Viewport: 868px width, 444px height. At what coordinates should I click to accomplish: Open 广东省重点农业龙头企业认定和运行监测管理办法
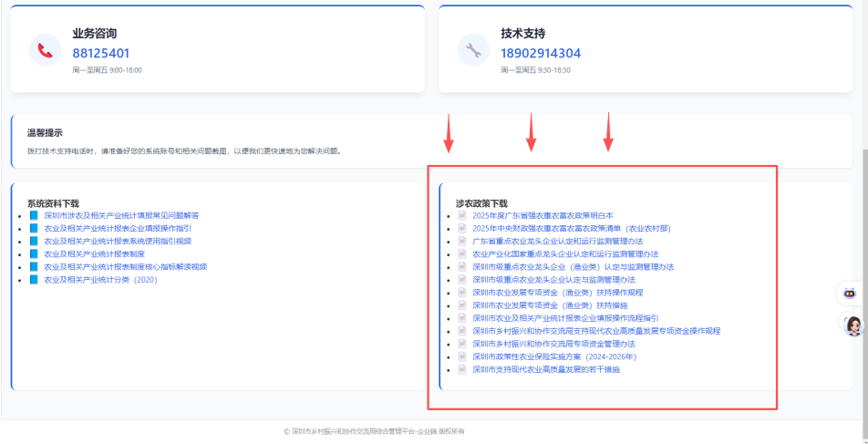557,241
